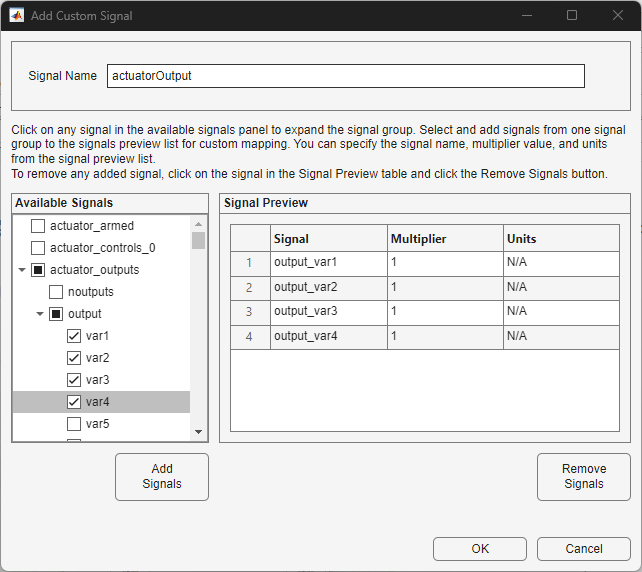642x572 pixels.
Task: Uncheck the var3 checkbox
Action: (74, 380)
